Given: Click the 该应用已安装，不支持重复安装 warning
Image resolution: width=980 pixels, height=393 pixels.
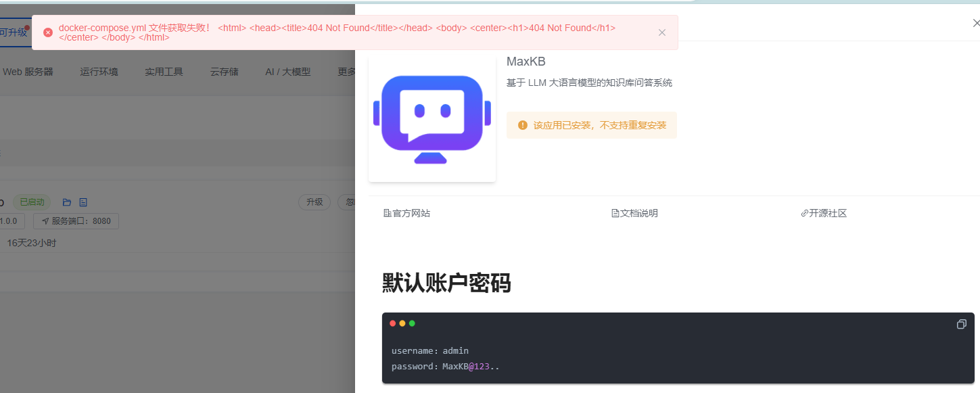Looking at the screenshot, I should 592,125.
